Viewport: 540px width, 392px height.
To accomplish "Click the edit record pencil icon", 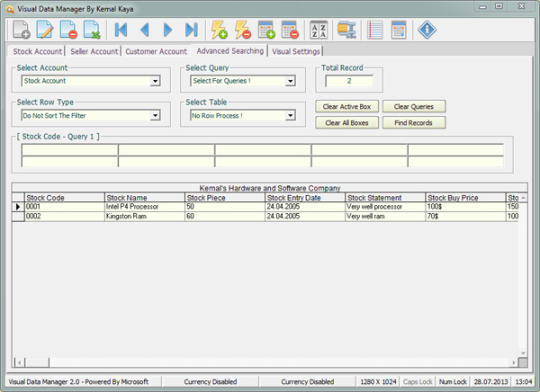I will (45, 30).
